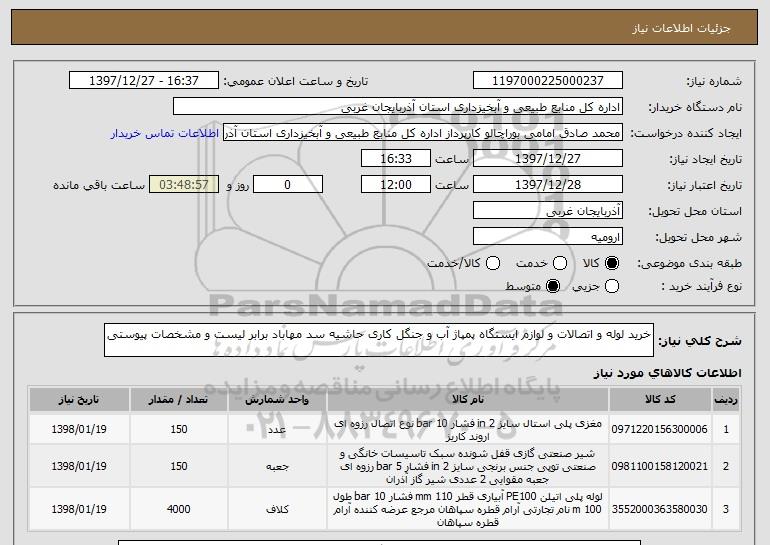The width and height of the screenshot is (770, 545).
Task: Click the unit cell جعبه
Action: click(277, 466)
